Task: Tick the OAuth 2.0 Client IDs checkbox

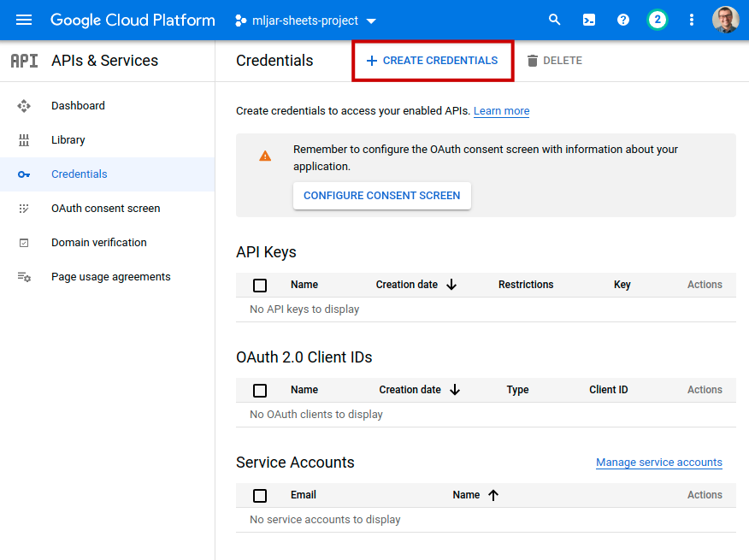Action: click(260, 391)
